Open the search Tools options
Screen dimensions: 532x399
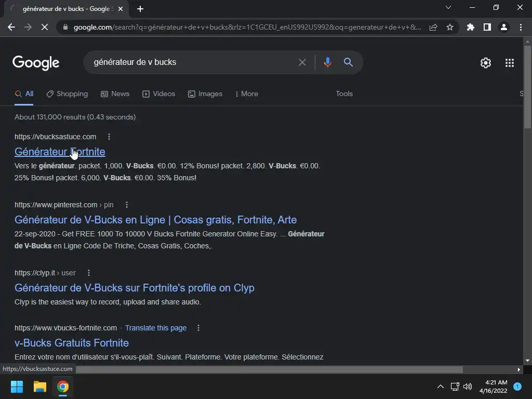click(x=344, y=94)
